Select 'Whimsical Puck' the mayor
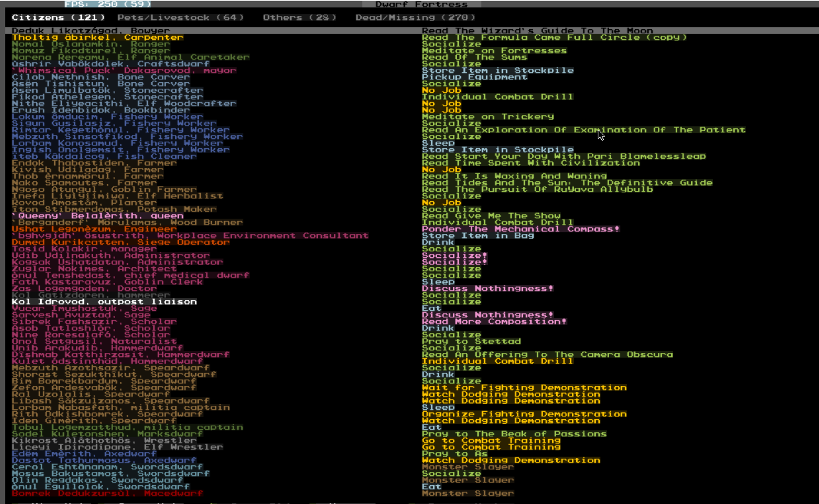 coord(124,70)
